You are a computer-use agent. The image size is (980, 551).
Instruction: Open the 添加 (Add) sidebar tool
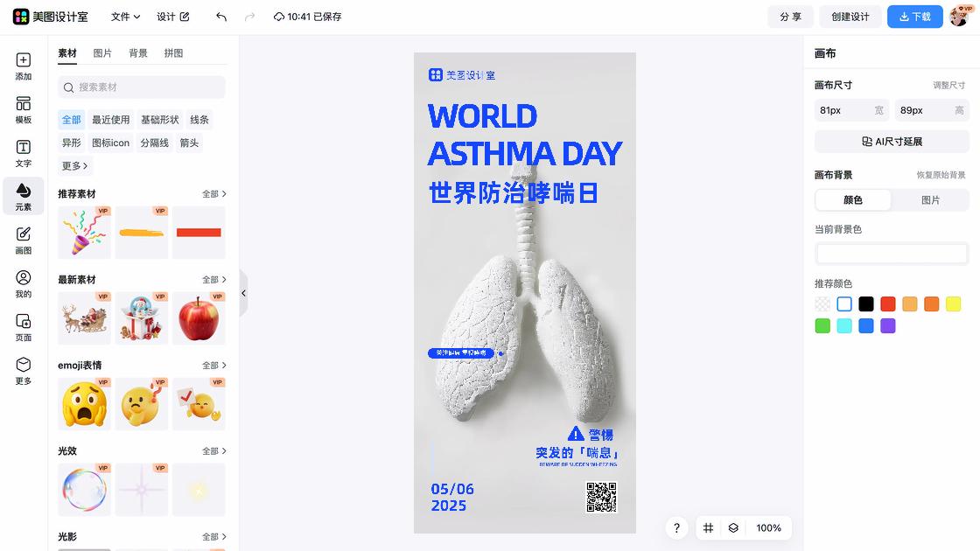click(23, 66)
